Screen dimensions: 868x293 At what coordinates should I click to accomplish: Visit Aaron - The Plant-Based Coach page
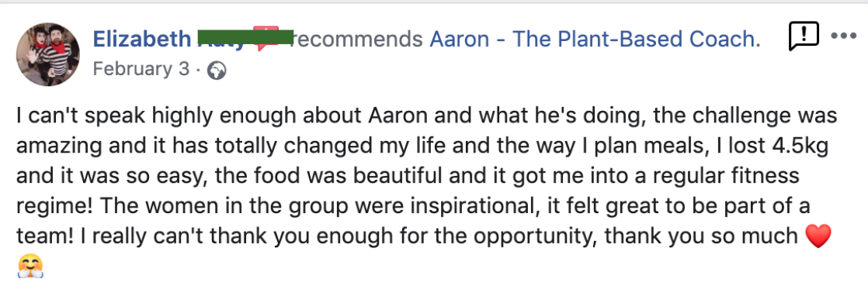coord(595,39)
